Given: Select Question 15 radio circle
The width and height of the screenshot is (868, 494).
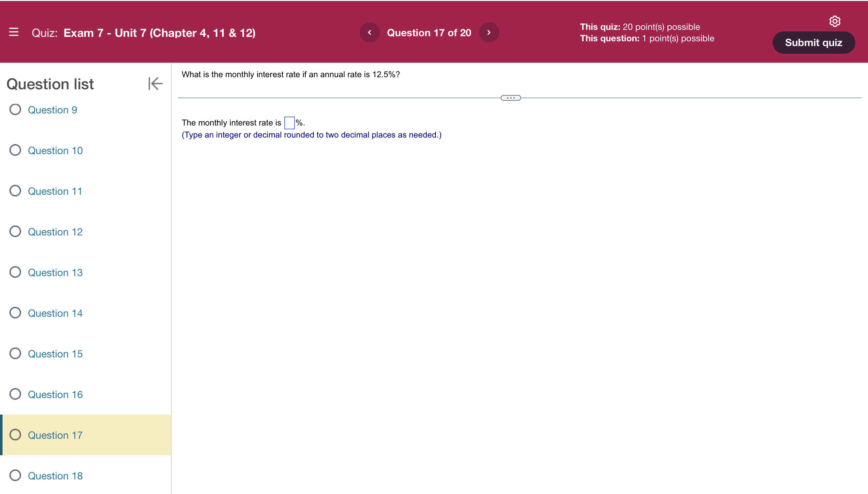Looking at the screenshot, I should tap(15, 354).
